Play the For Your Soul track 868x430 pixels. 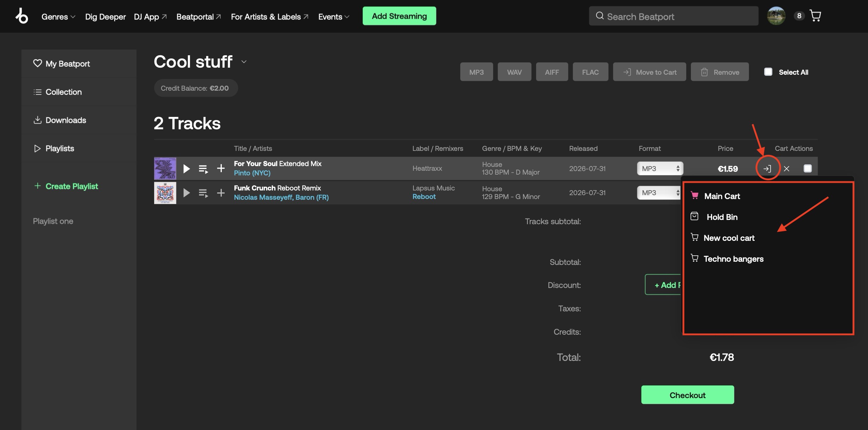186,169
